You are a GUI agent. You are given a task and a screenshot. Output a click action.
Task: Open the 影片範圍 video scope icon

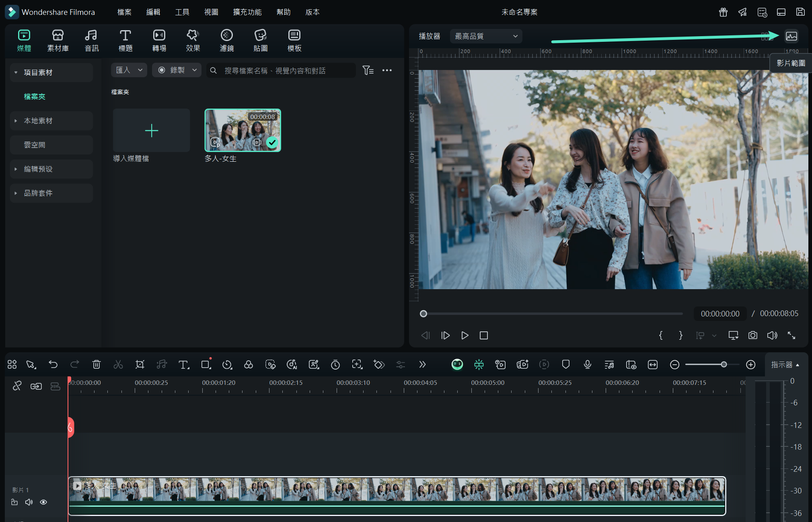point(791,36)
